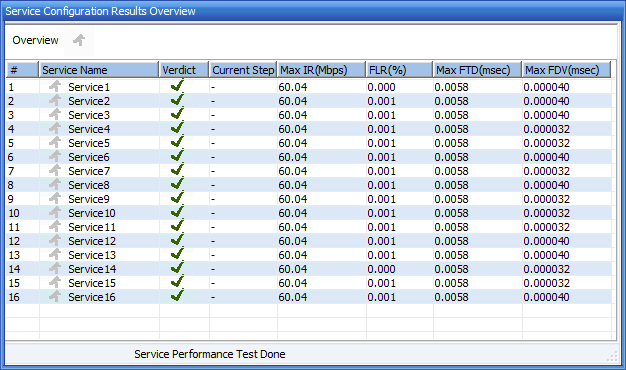Click the arrow icon next to Service13
The width and height of the screenshot is (626, 370).
pyautogui.click(x=55, y=254)
